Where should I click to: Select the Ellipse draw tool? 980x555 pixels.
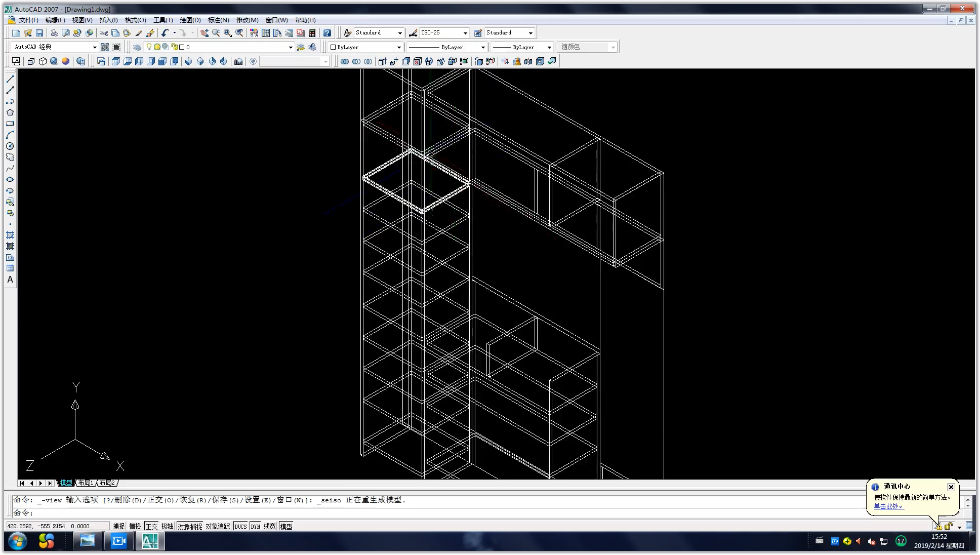(10, 179)
